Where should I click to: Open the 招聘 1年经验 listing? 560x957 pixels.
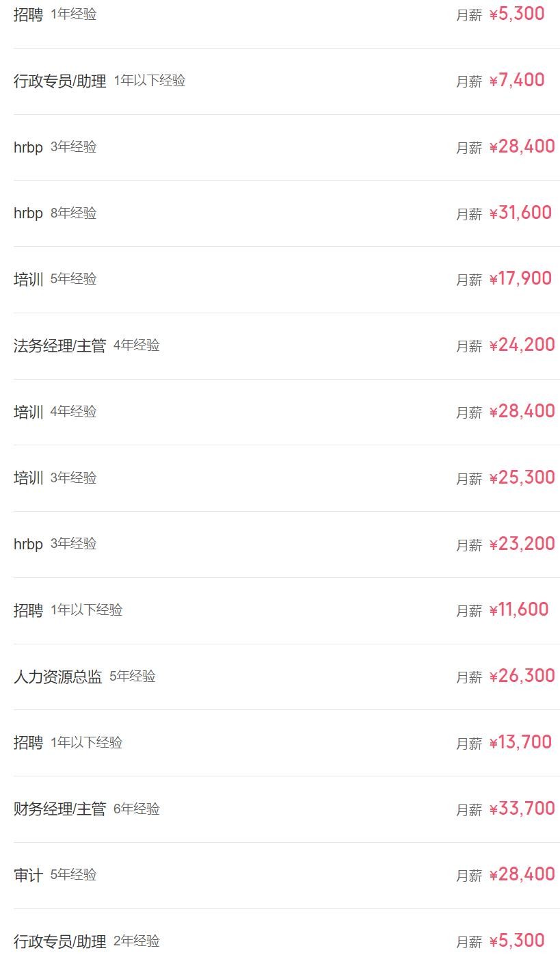28,14
